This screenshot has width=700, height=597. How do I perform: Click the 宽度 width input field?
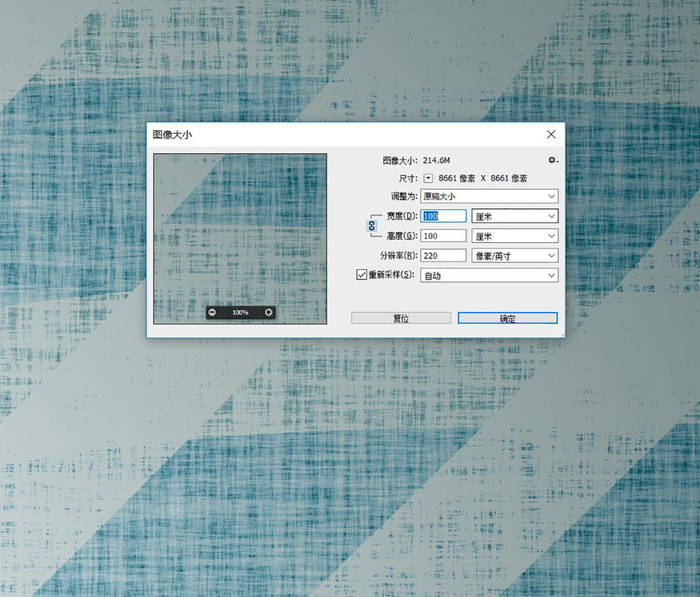coord(443,216)
